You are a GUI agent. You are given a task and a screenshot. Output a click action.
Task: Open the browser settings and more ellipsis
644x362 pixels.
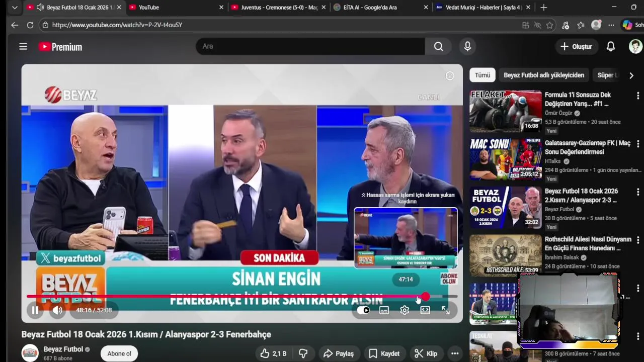[611, 25]
